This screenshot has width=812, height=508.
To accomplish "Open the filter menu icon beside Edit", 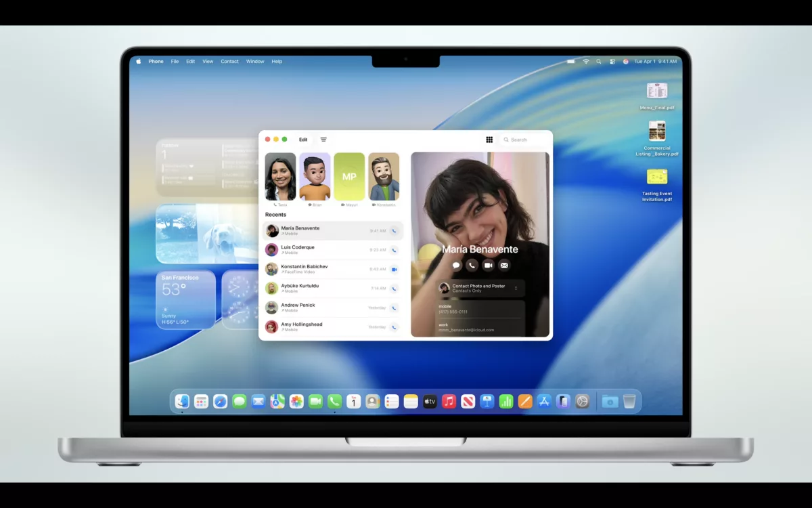I will coord(323,140).
